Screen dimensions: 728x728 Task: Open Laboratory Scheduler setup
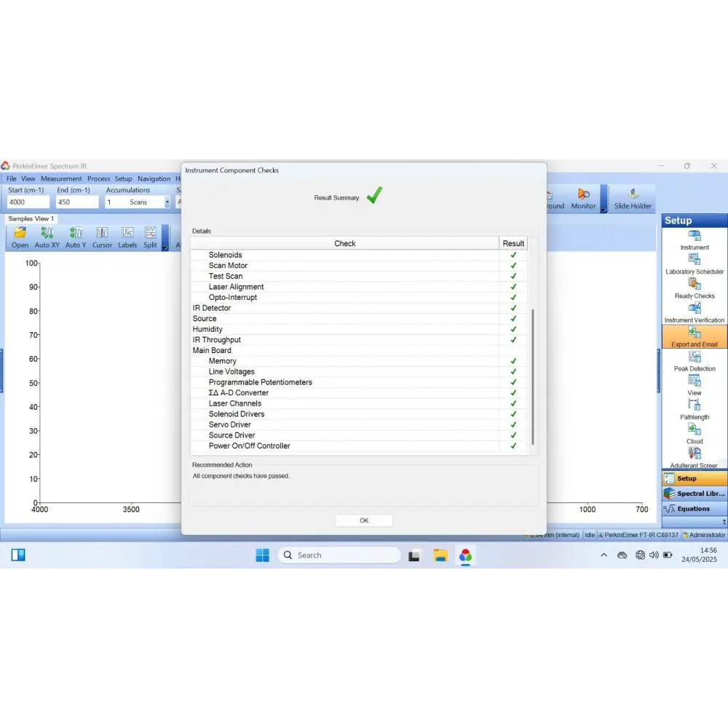point(694,265)
